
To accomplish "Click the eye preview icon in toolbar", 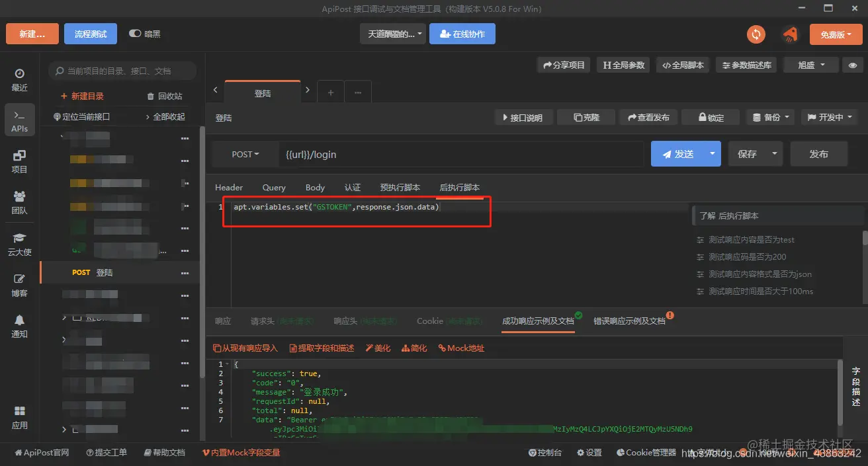I will pyautogui.click(x=853, y=65).
